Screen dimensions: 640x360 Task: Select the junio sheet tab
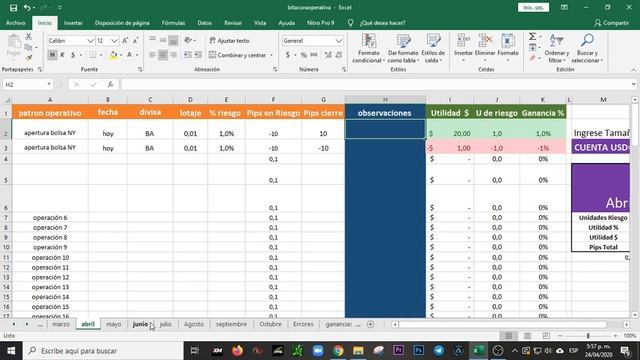(x=140, y=324)
